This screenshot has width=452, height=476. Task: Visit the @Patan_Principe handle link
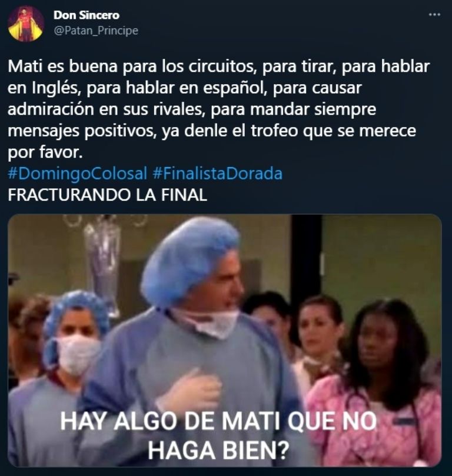96,31
